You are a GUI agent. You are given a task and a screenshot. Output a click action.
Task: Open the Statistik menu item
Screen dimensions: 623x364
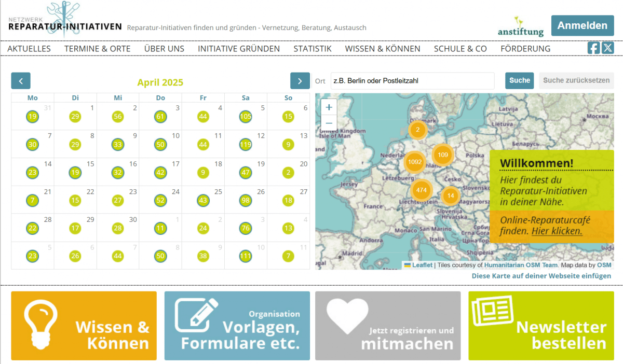(313, 49)
